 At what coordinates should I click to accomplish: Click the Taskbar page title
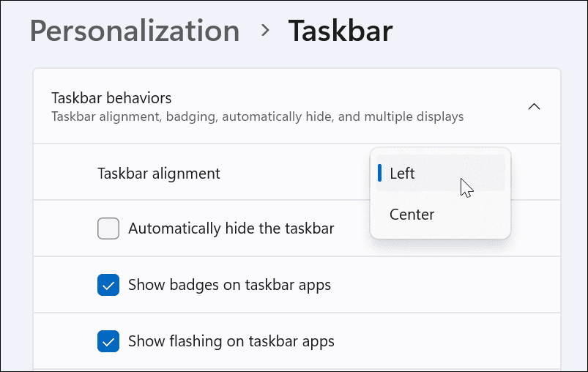pos(340,31)
